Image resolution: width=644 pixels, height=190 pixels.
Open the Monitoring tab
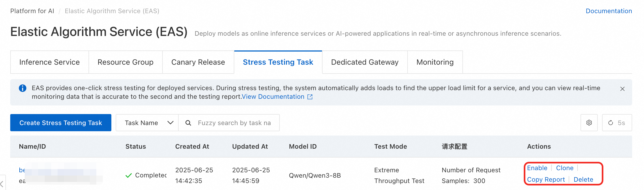[x=435, y=62]
